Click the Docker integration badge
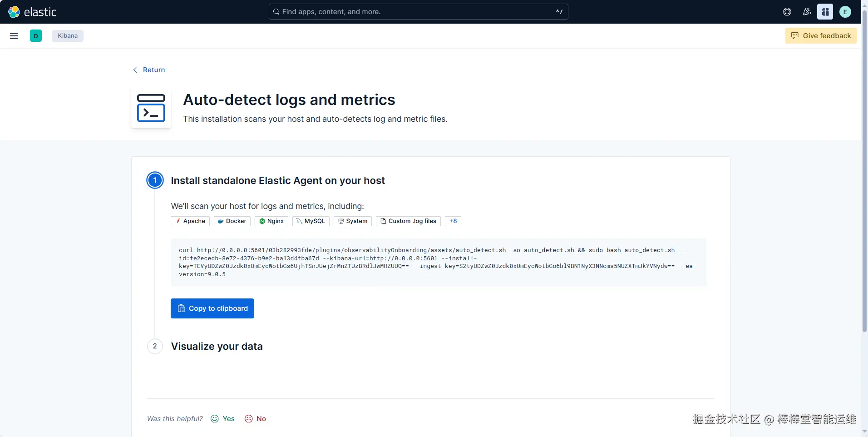868x437 pixels. click(232, 221)
